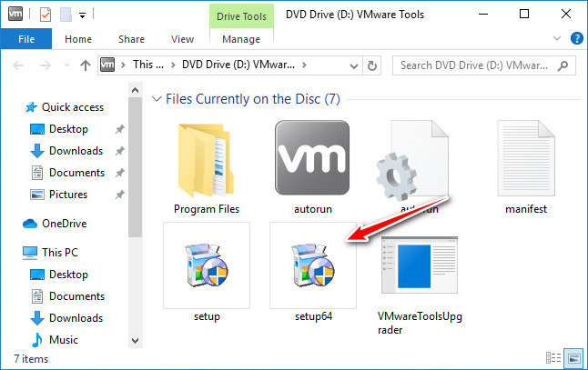Click the navigation pane scrollbar thumb
Image resolution: width=588 pixels, height=370 pixels.
click(136, 167)
